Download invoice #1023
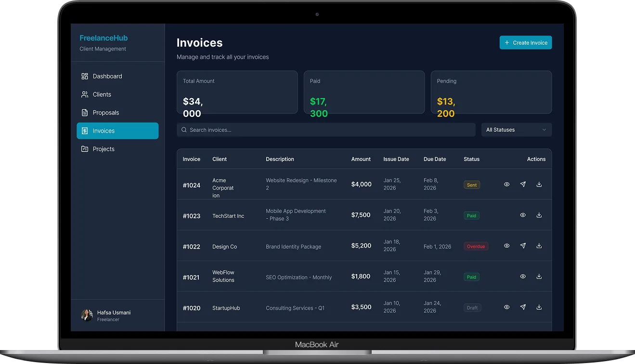 point(539,215)
